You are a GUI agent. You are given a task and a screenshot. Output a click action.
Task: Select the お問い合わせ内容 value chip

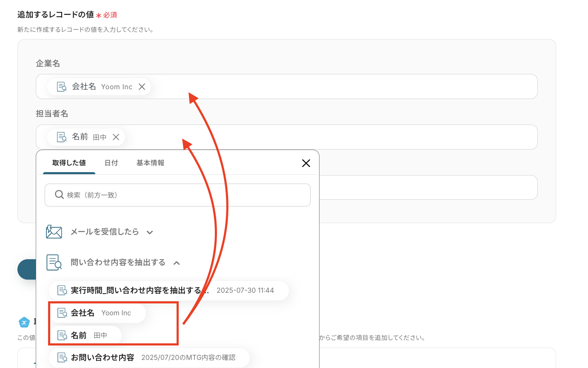(148, 358)
